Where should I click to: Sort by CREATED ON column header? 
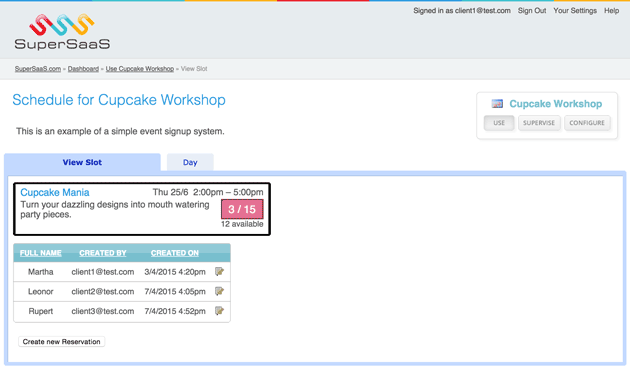pos(175,253)
